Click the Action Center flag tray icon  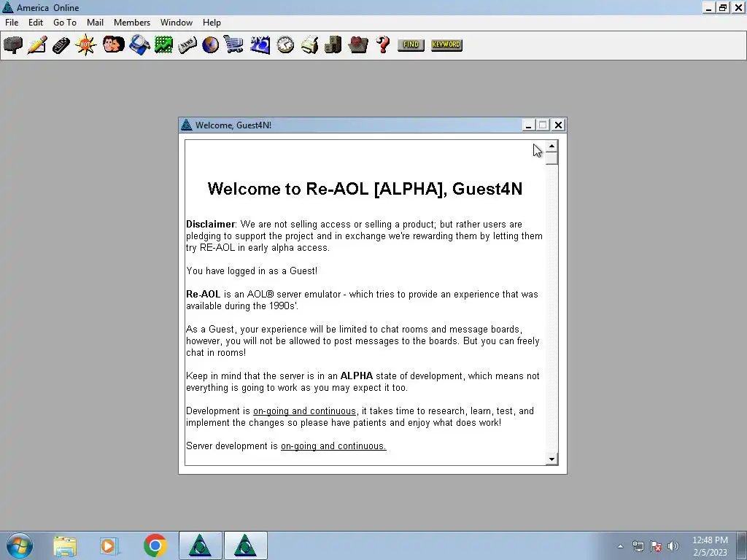point(656,546)
